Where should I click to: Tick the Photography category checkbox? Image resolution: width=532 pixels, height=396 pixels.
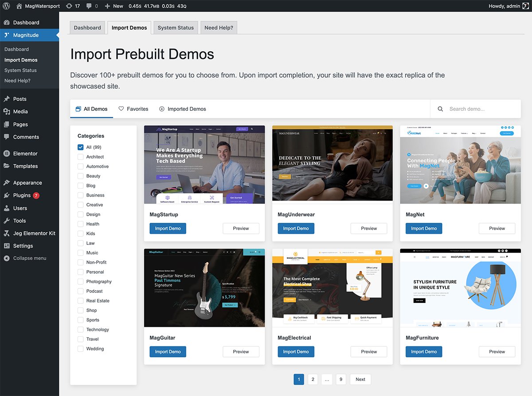tap(80, 282)
